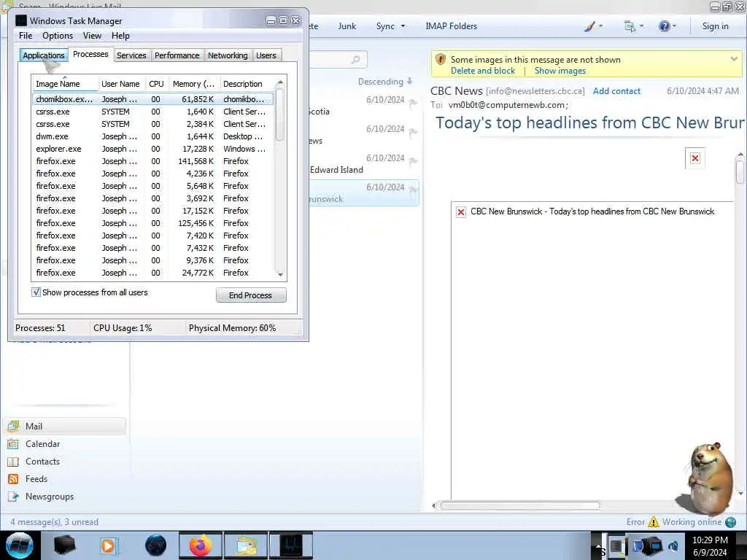This screenshot has width=747, height=560.
Task: Click the End Process button
Action: coord(251,295)
